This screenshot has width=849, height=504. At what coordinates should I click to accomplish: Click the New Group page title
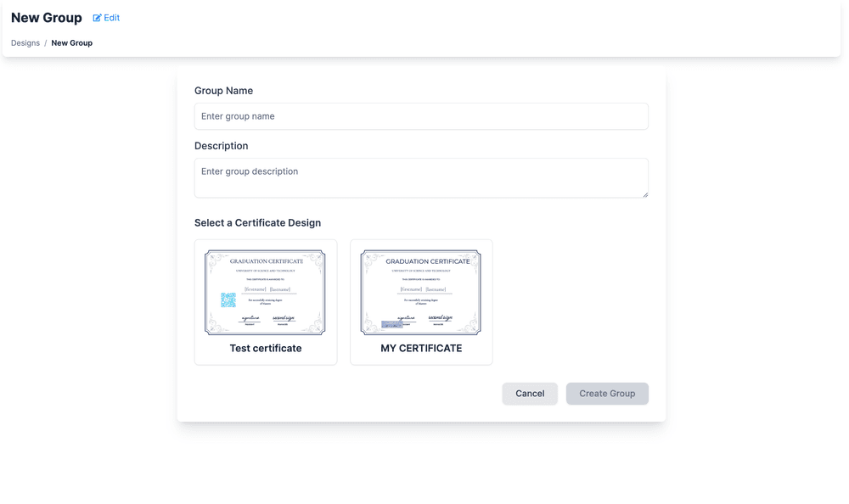(x=47, y=18)
